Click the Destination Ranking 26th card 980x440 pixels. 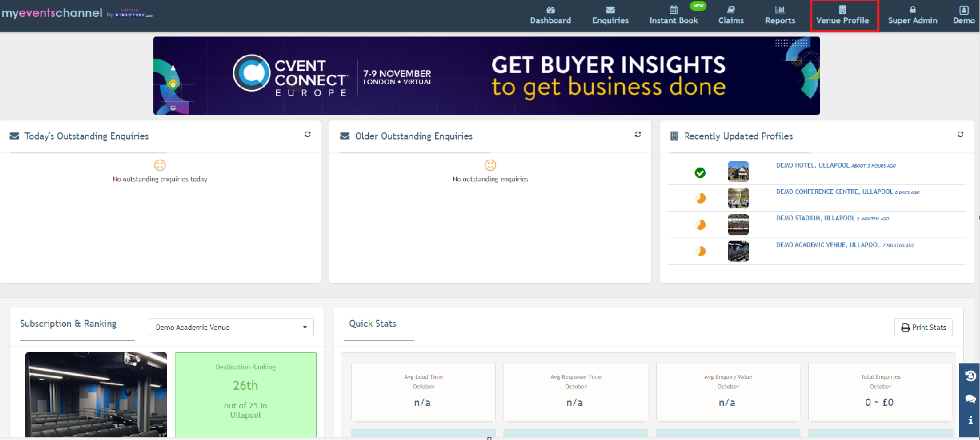point(245,395)
